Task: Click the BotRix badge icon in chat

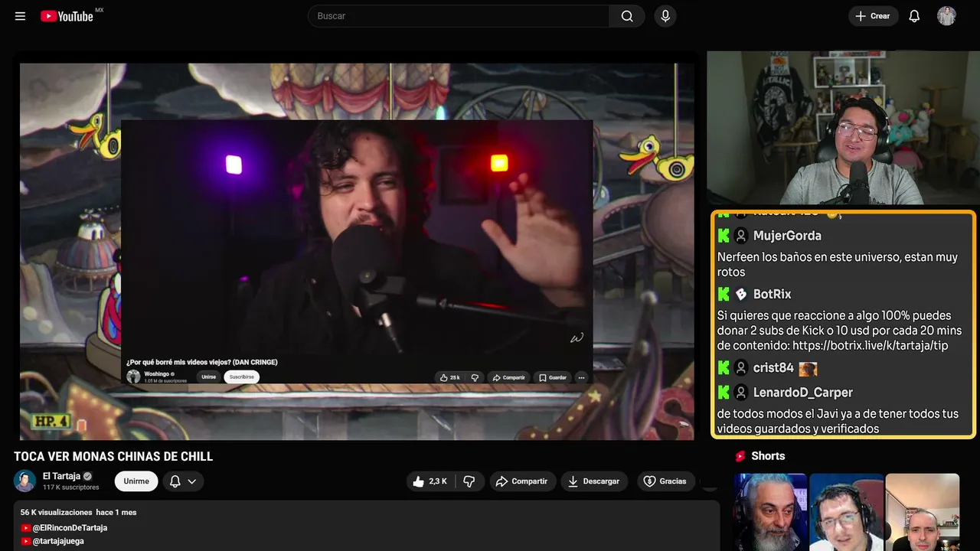Action: 741,294
